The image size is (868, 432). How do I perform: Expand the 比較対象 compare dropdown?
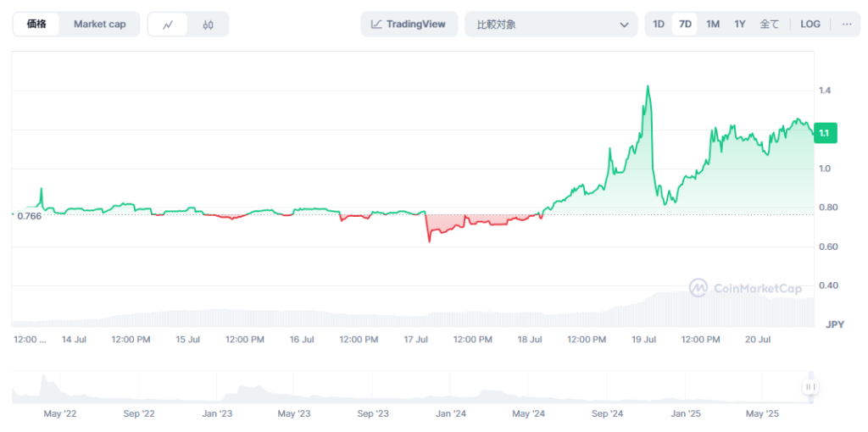point(550,24)
